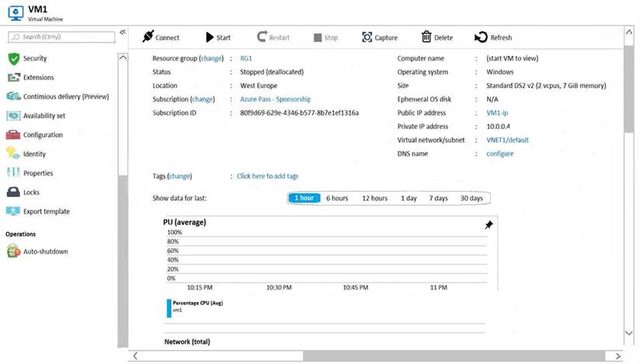
Task: Select the 1 hour time range
Action: pos(304,198)
